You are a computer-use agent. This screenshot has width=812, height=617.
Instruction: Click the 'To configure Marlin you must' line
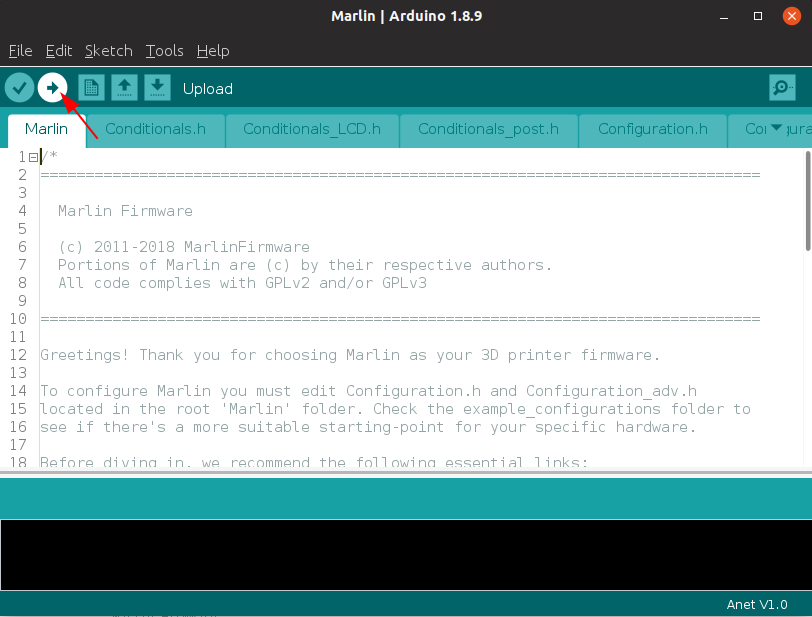369,391
